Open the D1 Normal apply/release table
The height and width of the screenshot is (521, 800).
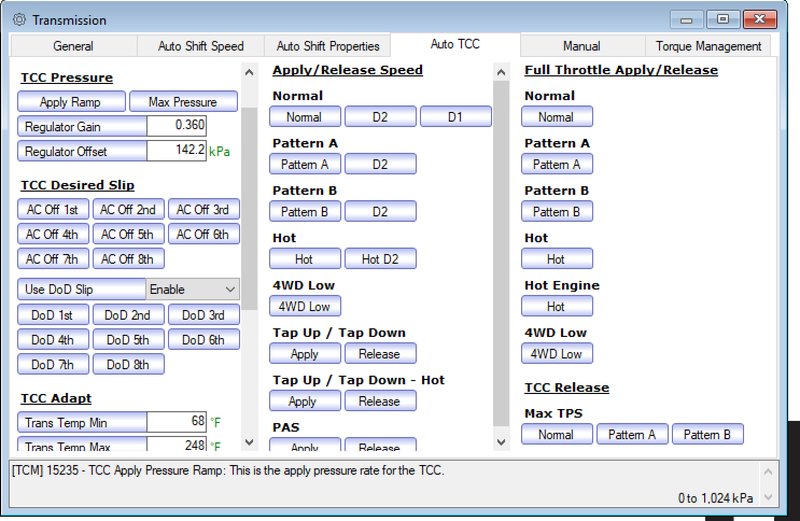(455, 117)
